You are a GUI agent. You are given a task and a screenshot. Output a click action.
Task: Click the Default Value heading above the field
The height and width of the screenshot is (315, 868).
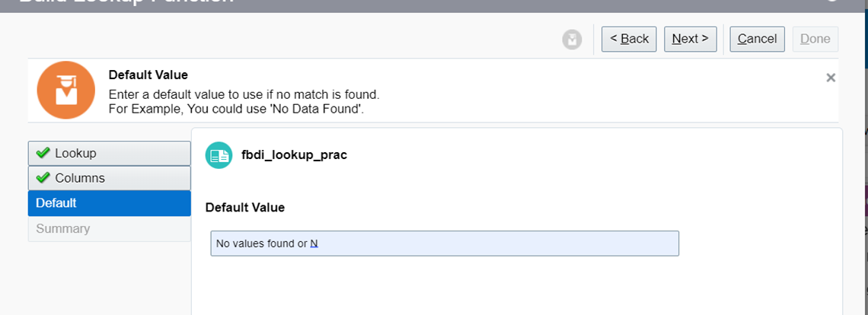pyautogui.click(x=245, y=208)
